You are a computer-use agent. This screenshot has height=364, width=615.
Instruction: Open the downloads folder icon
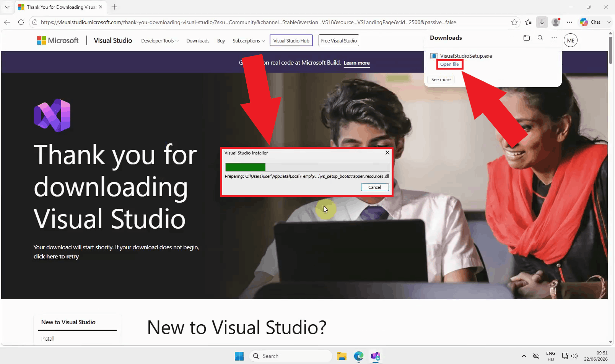(527, 38)
